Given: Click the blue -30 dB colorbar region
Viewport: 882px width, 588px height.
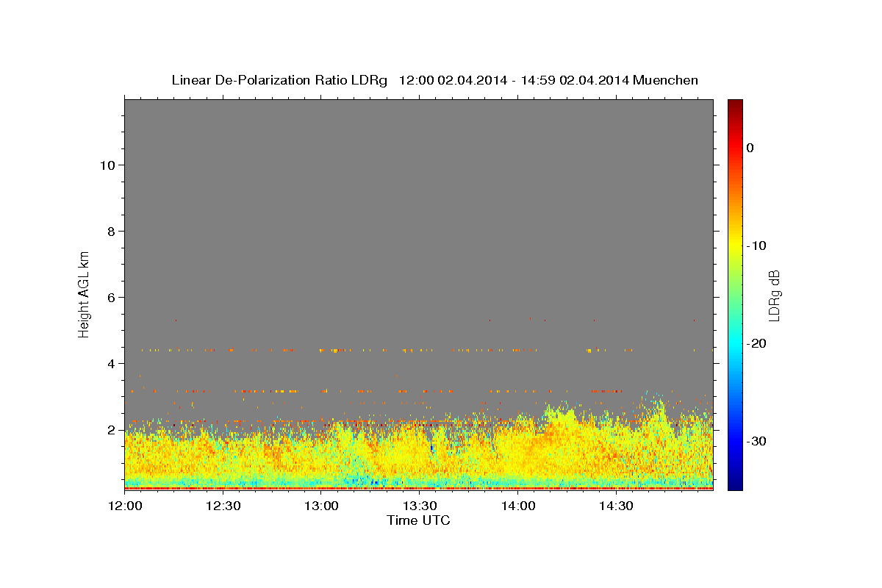Looking at the screenshot, I should coord(735,441).
